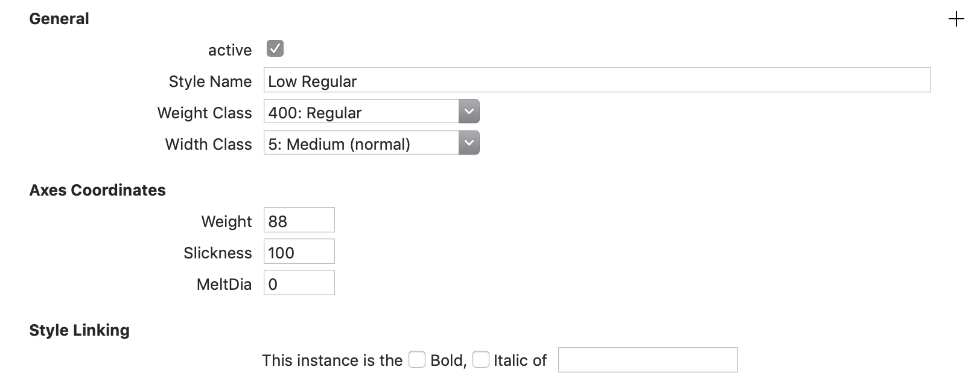
Task: Click the Style Linking section heading
Action: 79,330
